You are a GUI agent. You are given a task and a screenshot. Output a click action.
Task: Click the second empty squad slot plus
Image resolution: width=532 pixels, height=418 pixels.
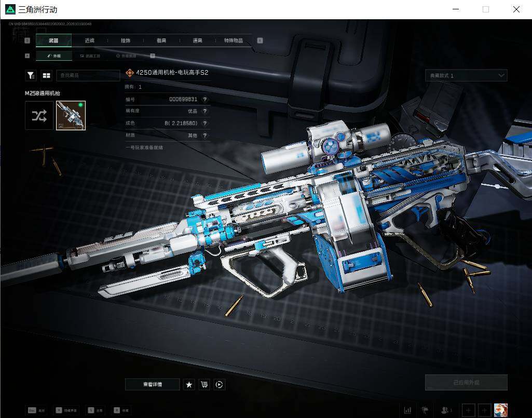484,410
